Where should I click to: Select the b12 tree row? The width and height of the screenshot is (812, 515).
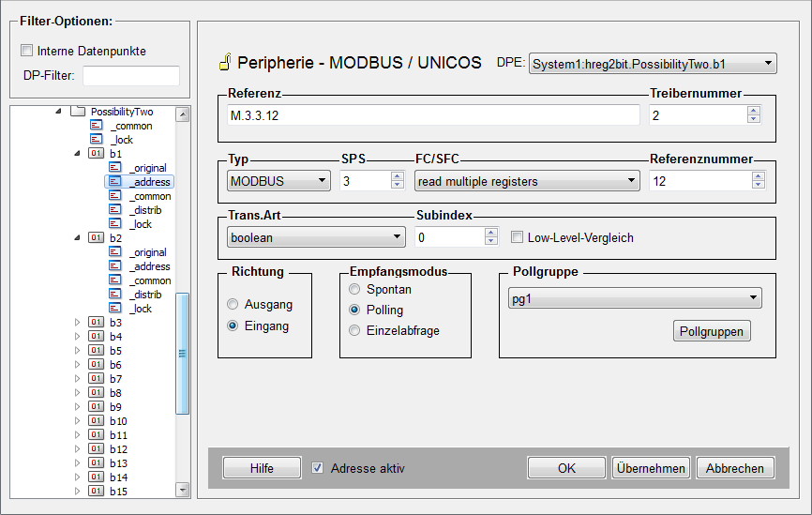[x=118, y=449]
